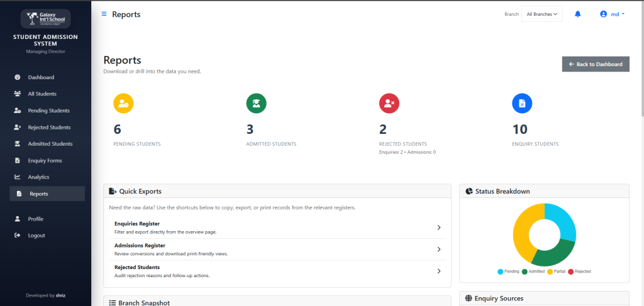Click the red Rejected Students icon

(x=389, y=103)
